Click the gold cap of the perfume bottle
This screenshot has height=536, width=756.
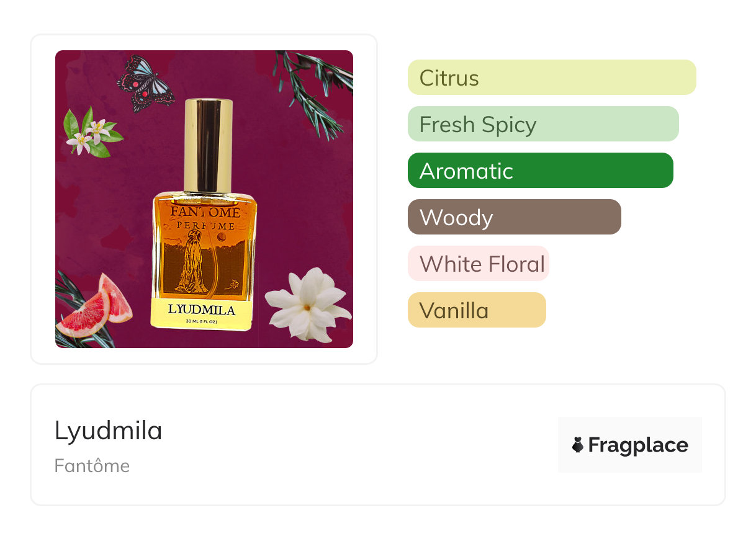point(209,144)
